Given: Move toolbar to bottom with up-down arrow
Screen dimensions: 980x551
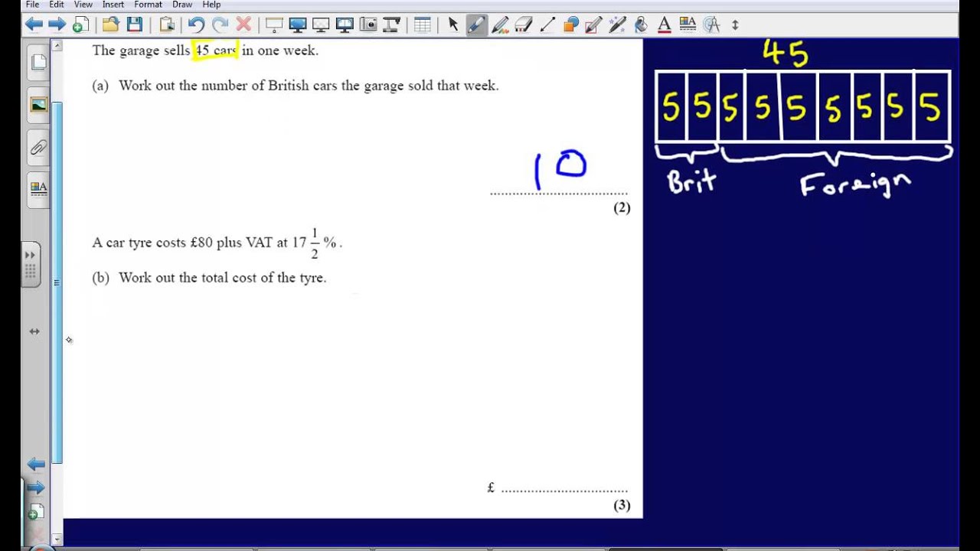Looking at the screenshot, I should tap(735, 24).
